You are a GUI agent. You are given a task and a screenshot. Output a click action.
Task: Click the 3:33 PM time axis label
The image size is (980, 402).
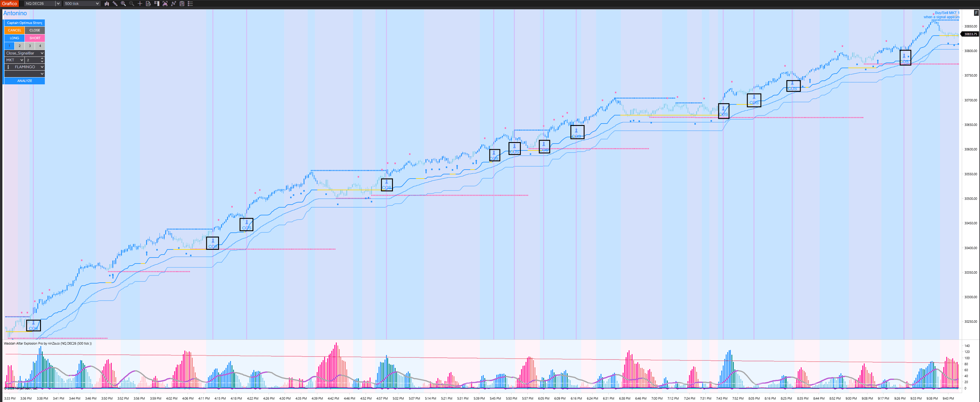pyautogui.click(x=10, y=399)
